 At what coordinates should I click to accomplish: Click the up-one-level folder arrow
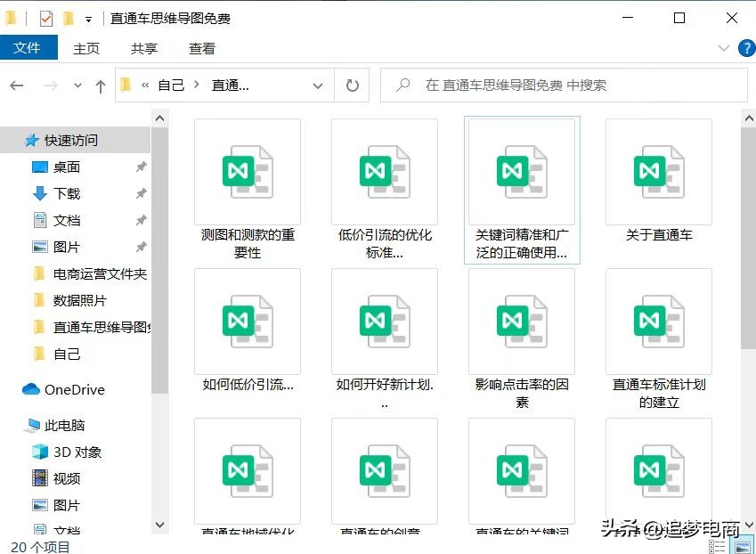click(x=101, y=85)
